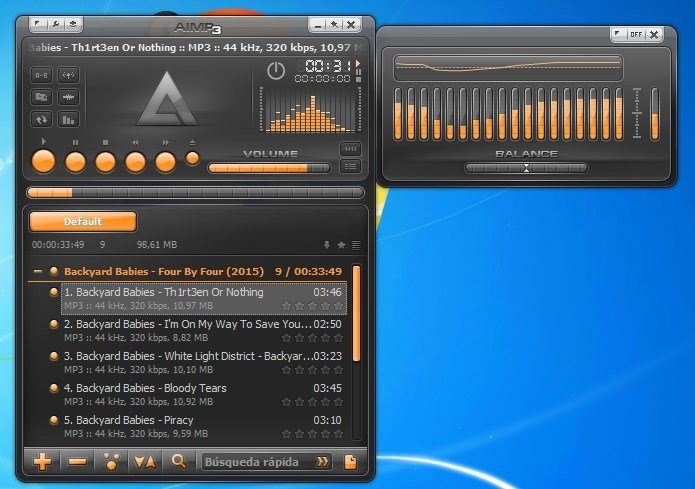Click the scrolling track title text
This screenshot has width=695, height=489.
pos(195,47)
